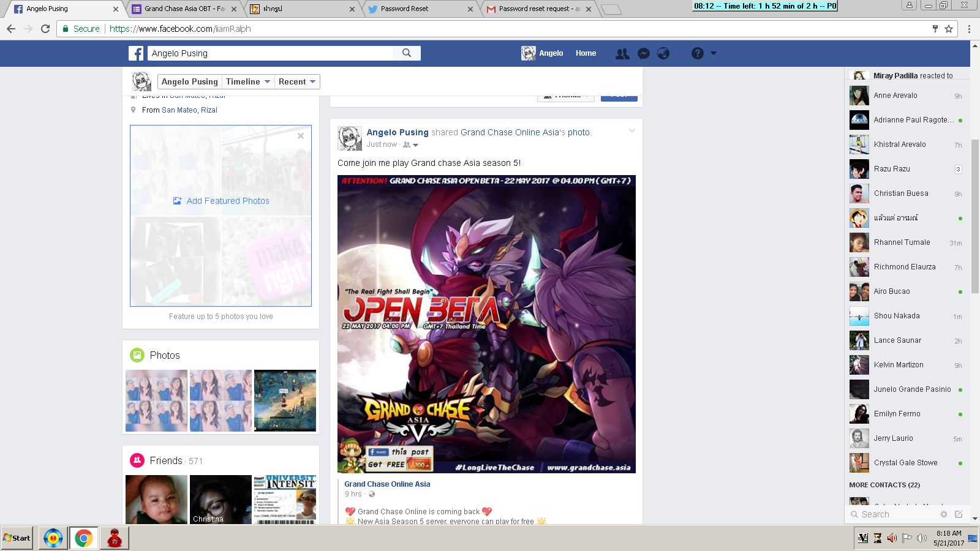This screenshot has width=980, height=551.
Task: Click Angelo's small avatar in the top bar
Action: click(529, 53)
